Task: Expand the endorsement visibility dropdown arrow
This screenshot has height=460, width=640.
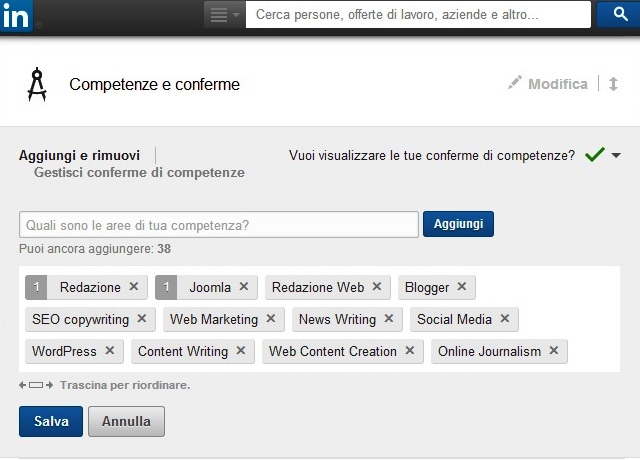Action: coord(616,155)
